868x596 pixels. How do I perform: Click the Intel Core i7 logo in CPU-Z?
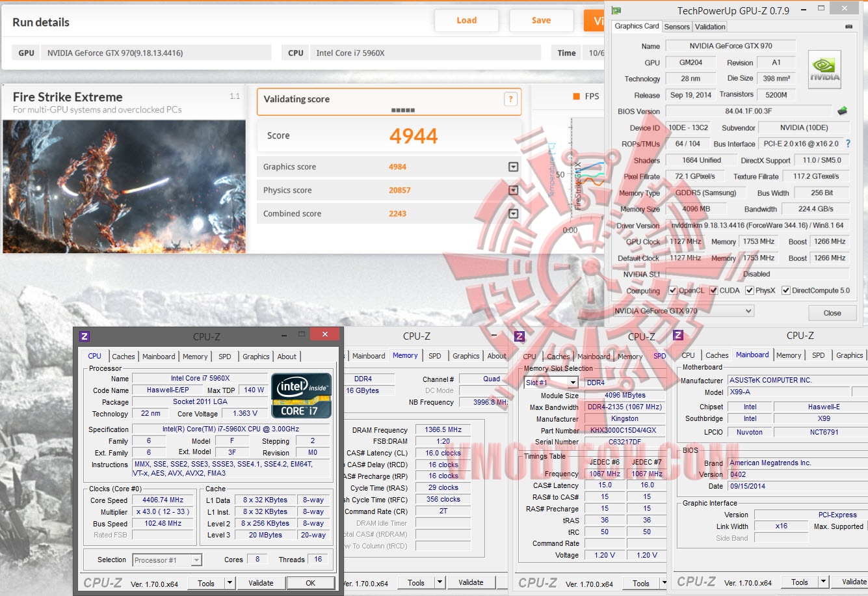[301, 396]
